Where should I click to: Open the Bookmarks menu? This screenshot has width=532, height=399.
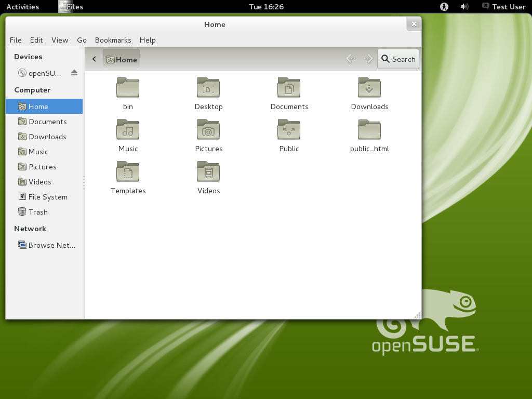coord(113,40)
